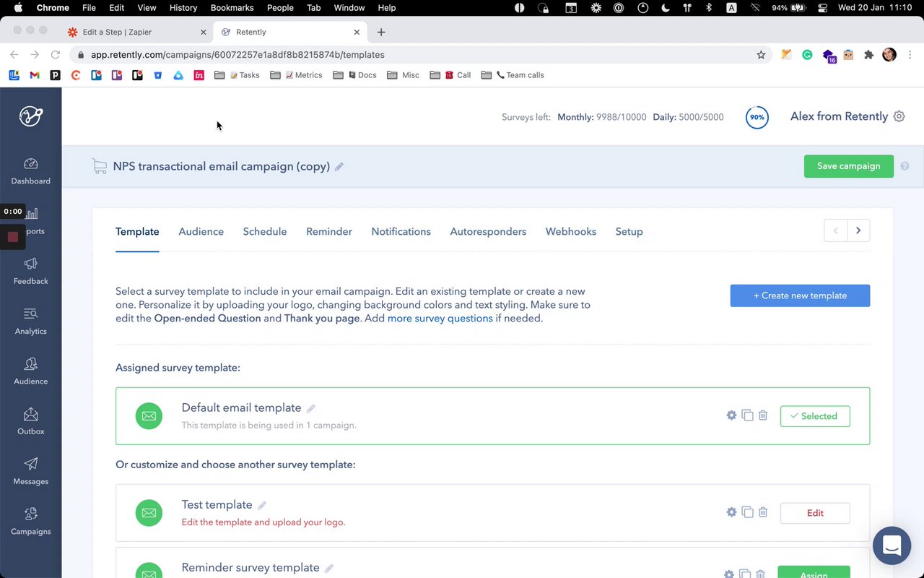Open the Webhooks tab

pos(571,232)
